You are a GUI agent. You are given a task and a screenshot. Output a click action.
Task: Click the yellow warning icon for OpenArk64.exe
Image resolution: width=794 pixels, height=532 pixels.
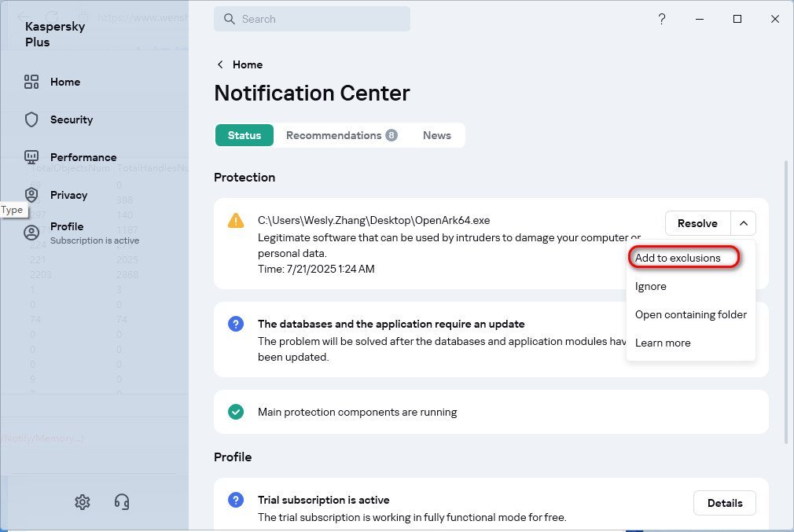[236, 221]
